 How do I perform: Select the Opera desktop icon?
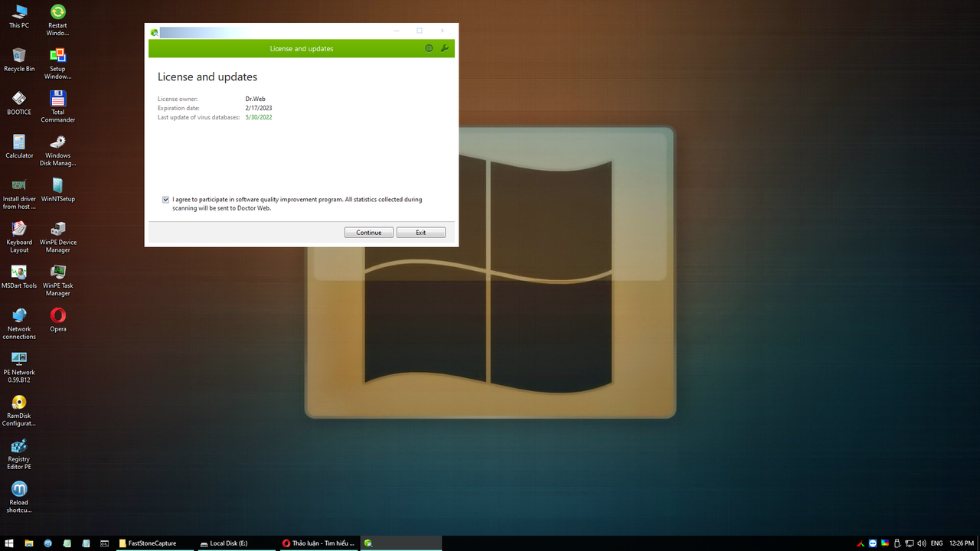[57, 321]
